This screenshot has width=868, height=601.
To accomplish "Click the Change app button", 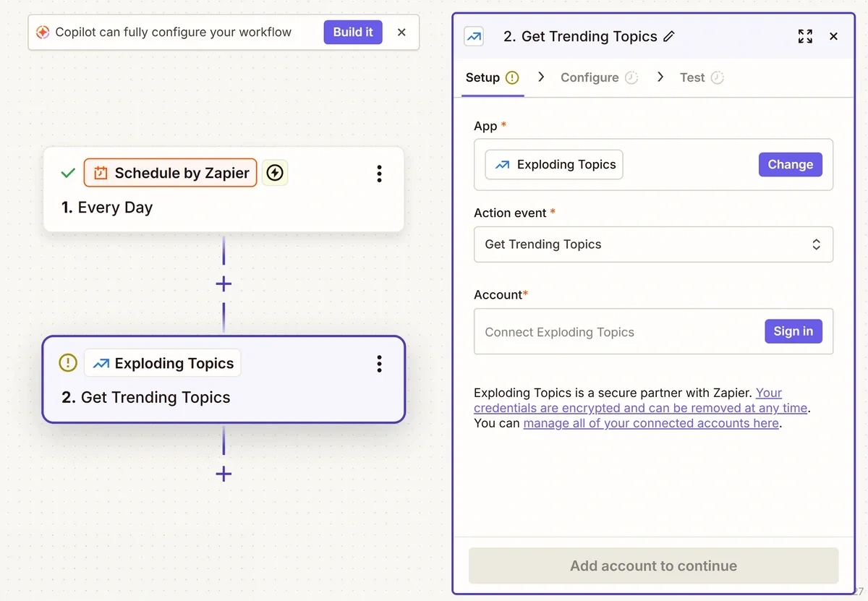I will (791, 164).
